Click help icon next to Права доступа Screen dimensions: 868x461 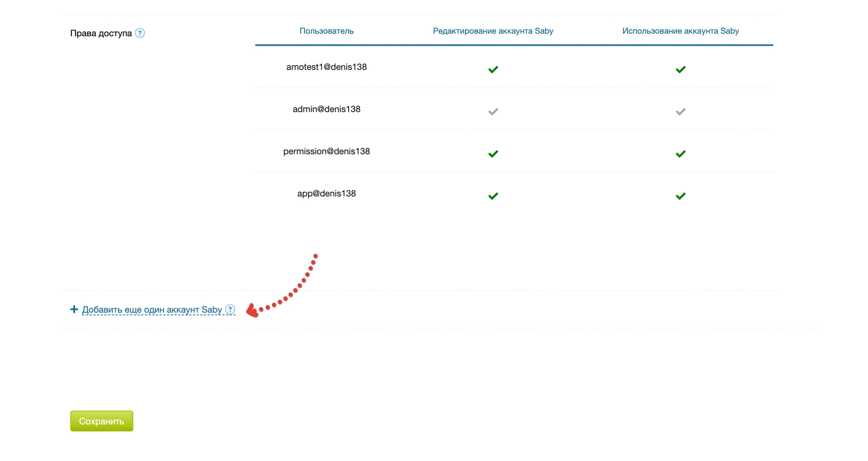140,33
